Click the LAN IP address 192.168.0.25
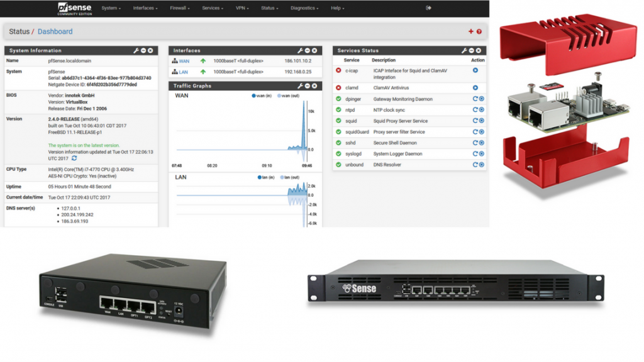 [297, 72]
